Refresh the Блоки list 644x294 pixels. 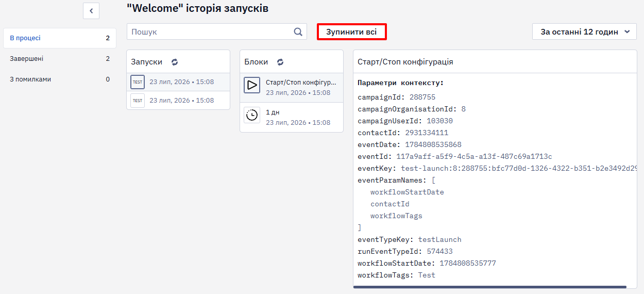(280, 62)
